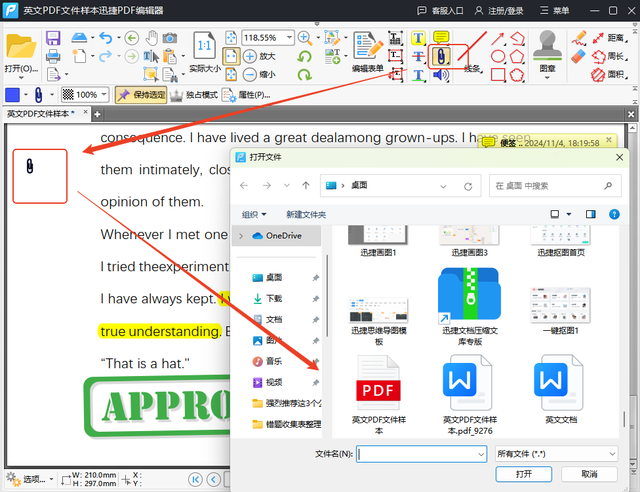Select the strikethrough text T tool

tap(418, 56)
